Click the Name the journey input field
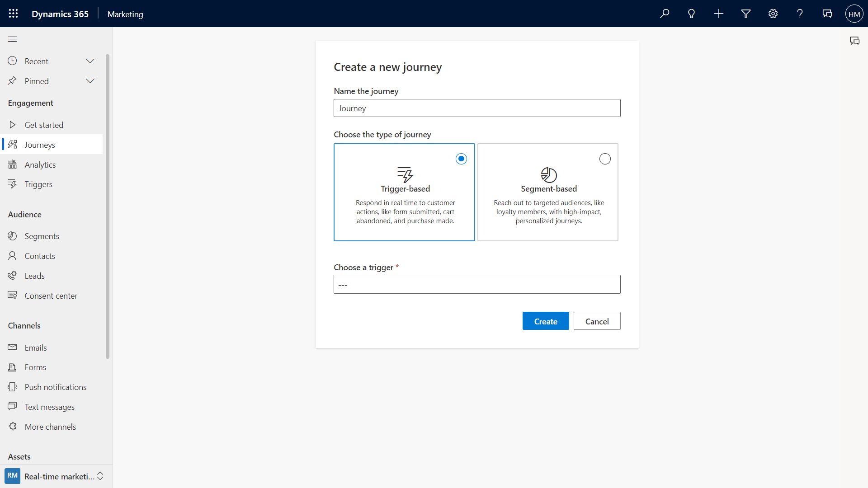 pyautogui.click(x=477, y=108)
